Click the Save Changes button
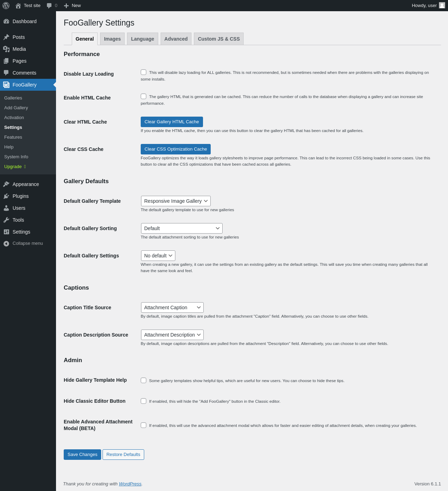 tap(82, 455)
